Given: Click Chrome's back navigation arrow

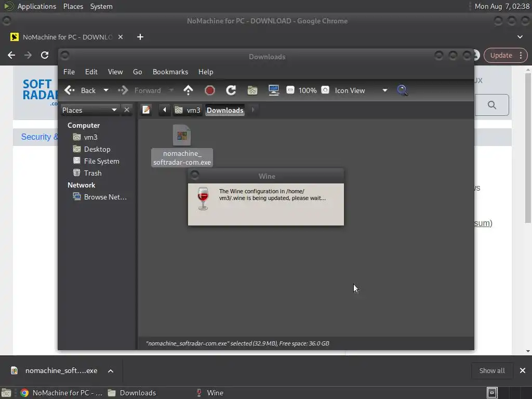Looking at the screenshot, I should (x=11, y=55).
